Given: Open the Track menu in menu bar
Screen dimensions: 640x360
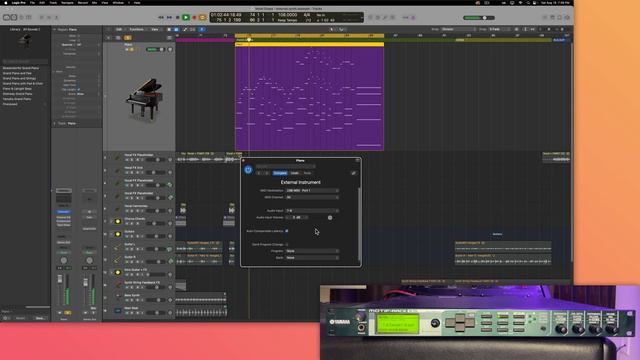Looking at the screenshot, I should click(53, 2).
